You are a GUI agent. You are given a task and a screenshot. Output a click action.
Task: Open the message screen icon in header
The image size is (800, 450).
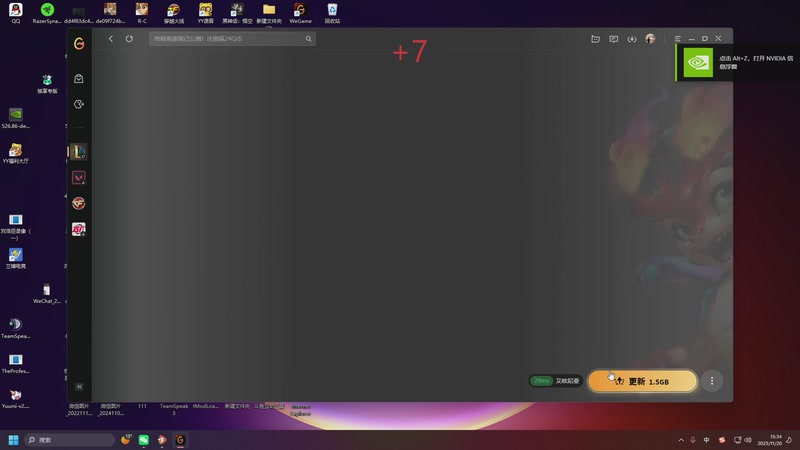[614, 39]
